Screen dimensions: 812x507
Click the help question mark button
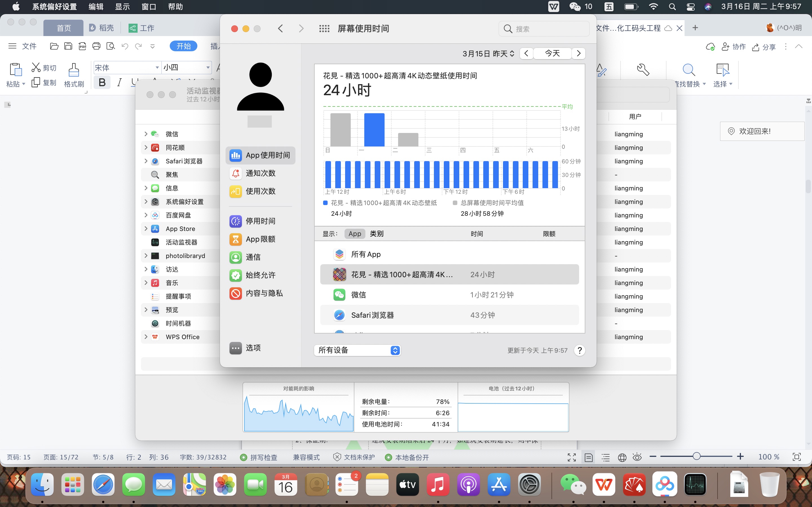pyautogui.click(x=579, y=350)
